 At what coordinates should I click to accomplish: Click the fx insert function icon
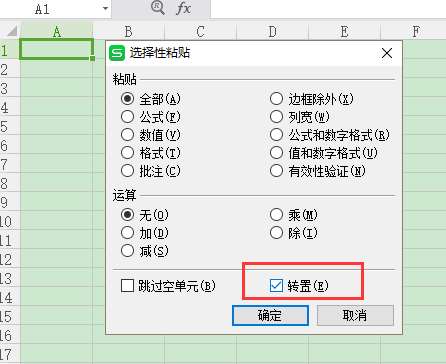point(184,8)
